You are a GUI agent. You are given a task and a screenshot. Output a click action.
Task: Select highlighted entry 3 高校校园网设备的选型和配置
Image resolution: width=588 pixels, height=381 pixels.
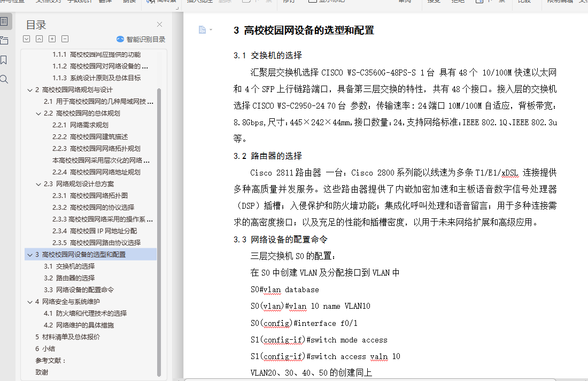(x=90, y=255)
